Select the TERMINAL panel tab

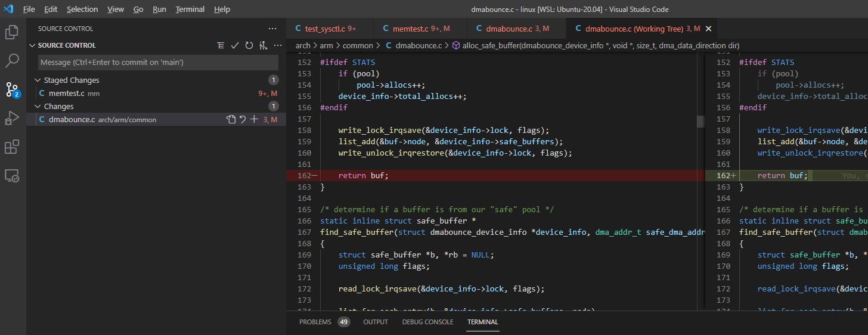click(483, 322)
